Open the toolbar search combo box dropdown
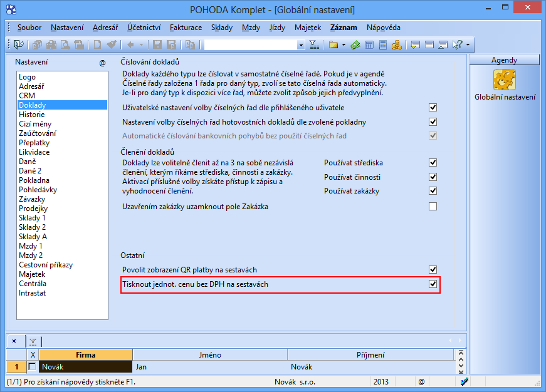Viewport: 546px width, 392px height. point(301,45)
